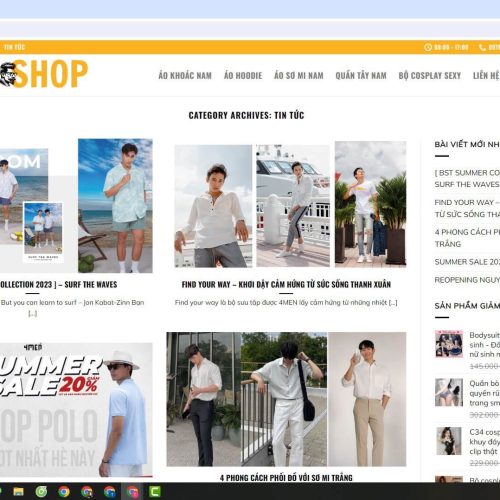Open the ÁO SƠ MI NAM menu
This screenshot has height=500, width=500.
click(299, 75)
